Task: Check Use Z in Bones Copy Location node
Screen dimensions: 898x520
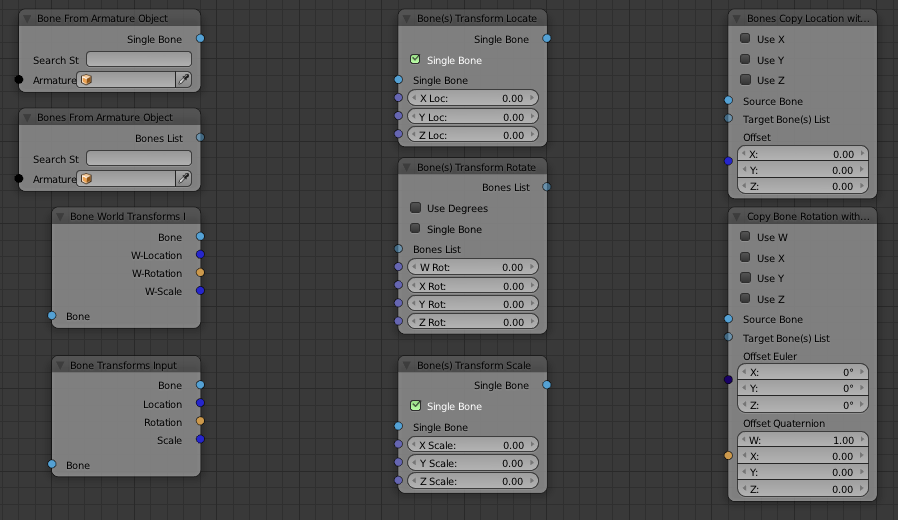Action: tap(745, 80)
